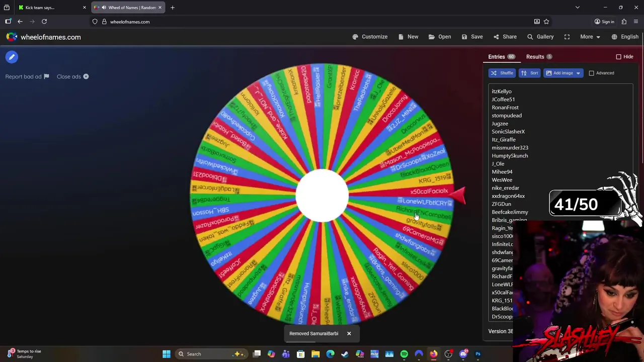Open Steam from the taskbar
The image size is (644, 362).
(x=345, y=354)
